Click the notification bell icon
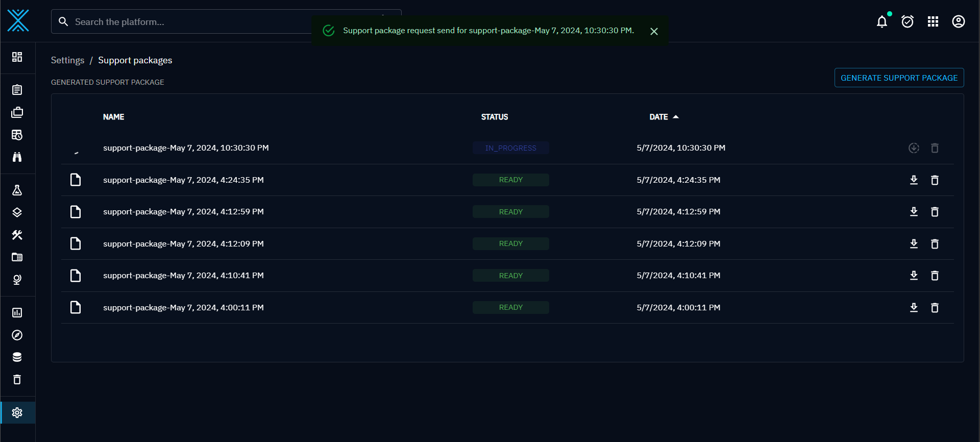Screen dimensions: 980x442 click(881, 21)
